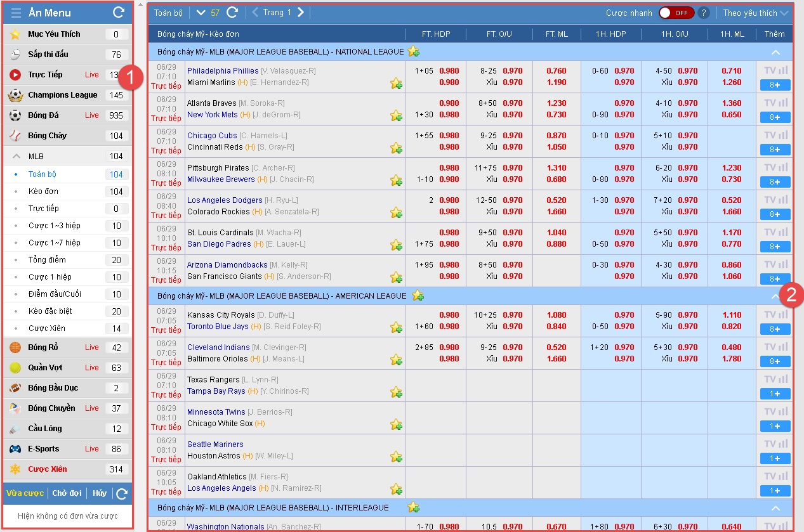Viewport: 804px width, 532px height.
Task: Click the refresh icon in the bet slip tabs
Action: click(x=122, y=493)
